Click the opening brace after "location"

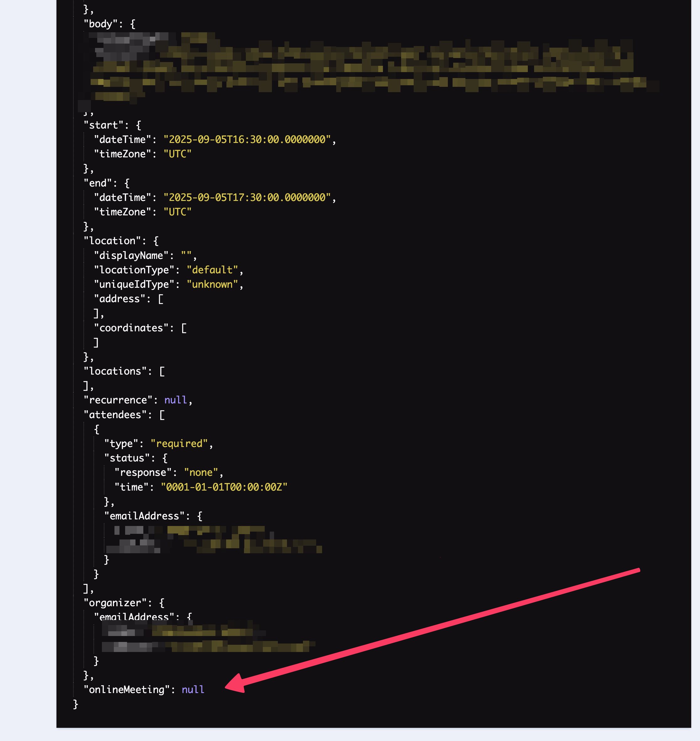click(x=156, y=241)
